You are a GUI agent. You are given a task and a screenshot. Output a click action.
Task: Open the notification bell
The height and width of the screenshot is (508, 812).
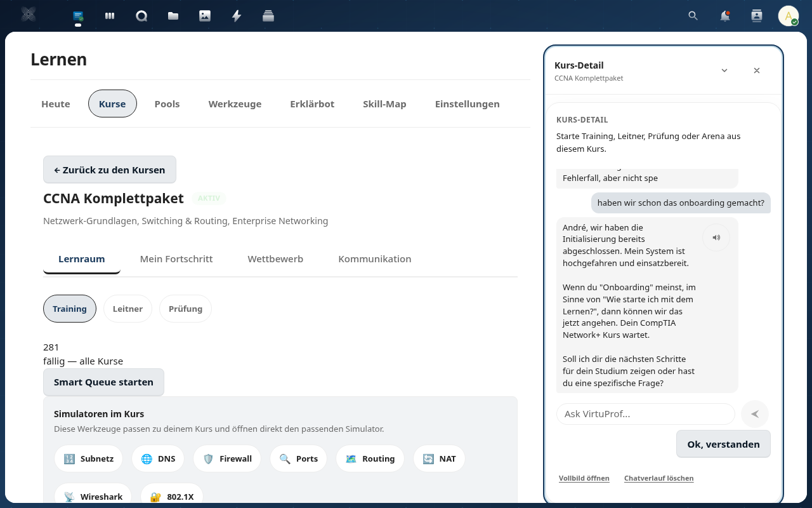724,15
